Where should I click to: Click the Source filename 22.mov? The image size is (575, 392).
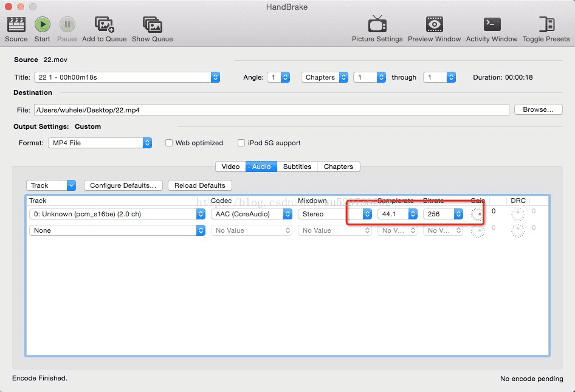[55, 60]
